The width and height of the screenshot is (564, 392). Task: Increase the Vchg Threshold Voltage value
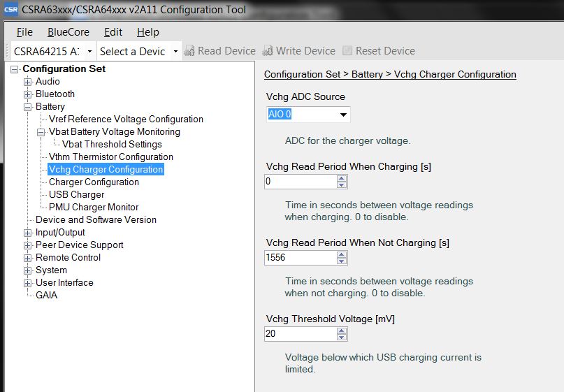point(342,331)
